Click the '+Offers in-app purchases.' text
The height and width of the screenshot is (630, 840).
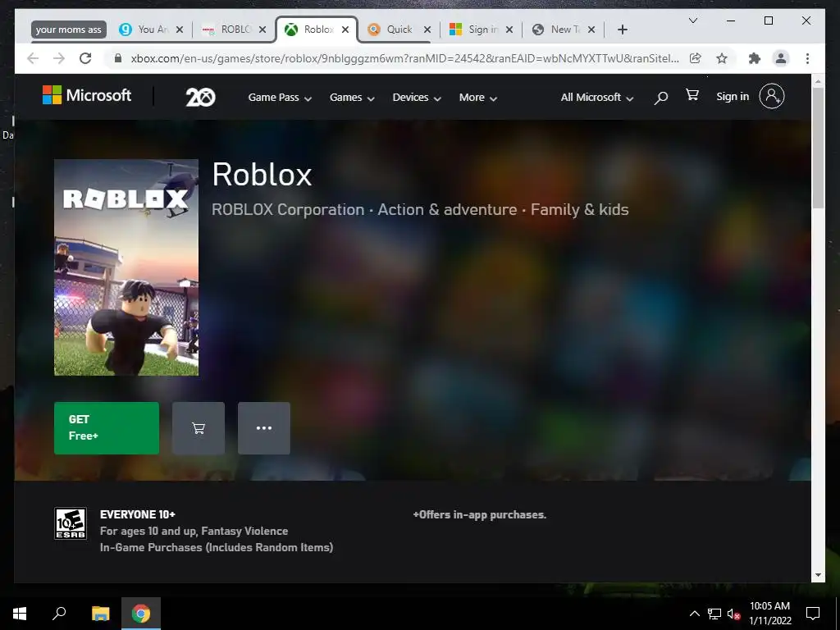pyautogui.click(x=479, y=515)
